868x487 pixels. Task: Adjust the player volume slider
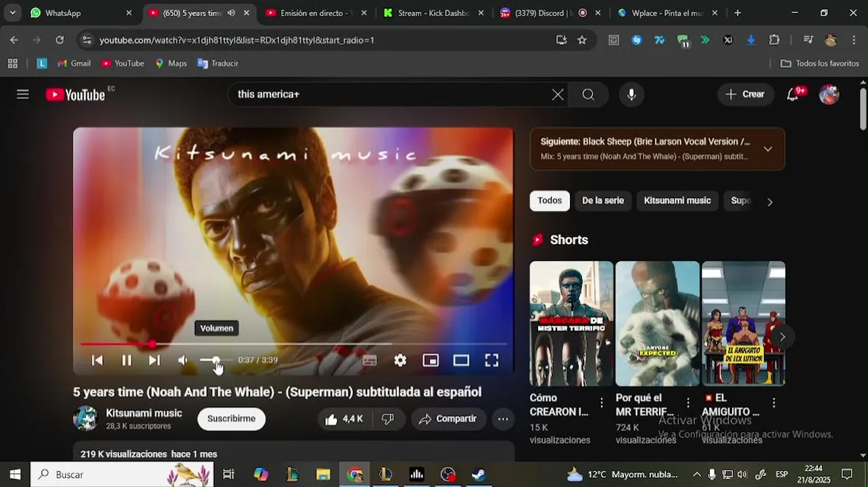click(x=216, y=361)
